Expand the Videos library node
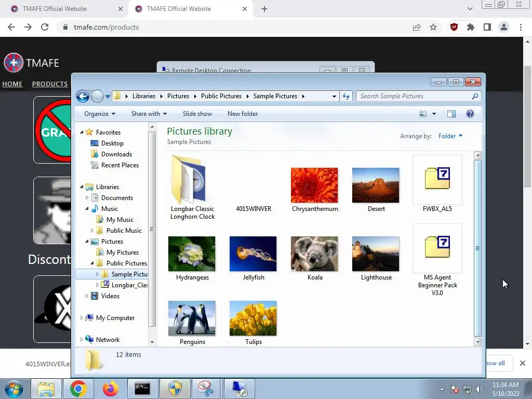The width and height of the screenshot is (532, 399). pyautogui.click(x=87, y=296)
